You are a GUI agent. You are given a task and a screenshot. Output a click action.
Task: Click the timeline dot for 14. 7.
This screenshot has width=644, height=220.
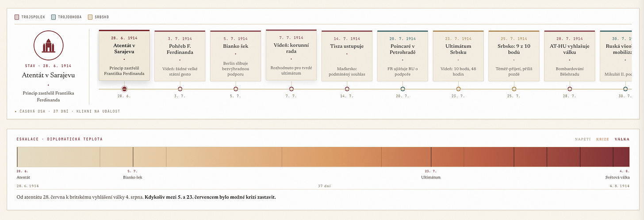(x=347, y=89)
